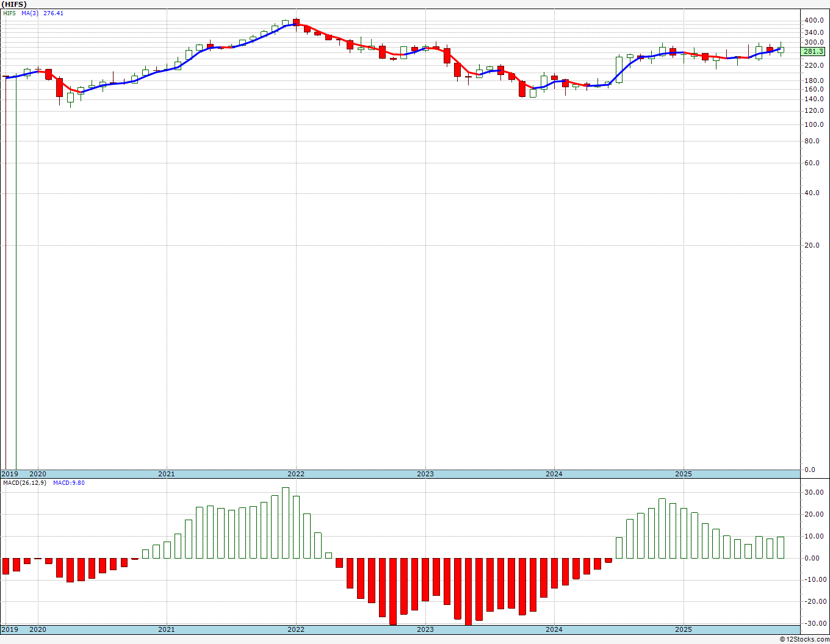Screen dimensions: 830x644
Task: Click the 160.0 price axis label
Action: pyautogui.click(x=814, y=89)
